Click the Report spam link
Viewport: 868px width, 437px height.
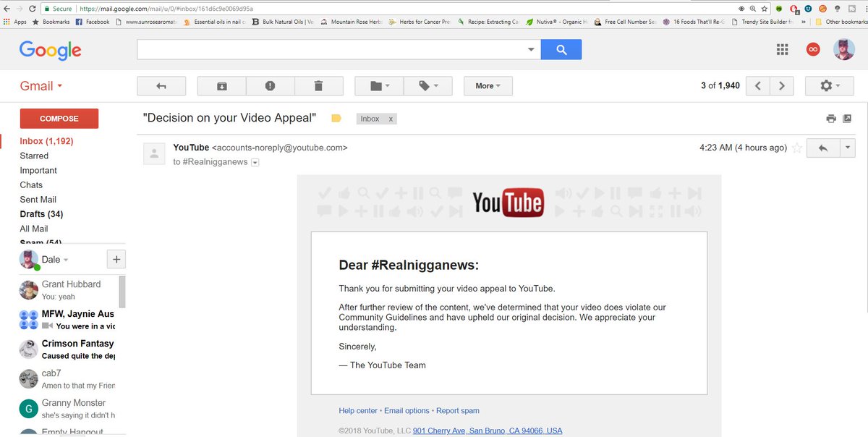click(458, 411)
